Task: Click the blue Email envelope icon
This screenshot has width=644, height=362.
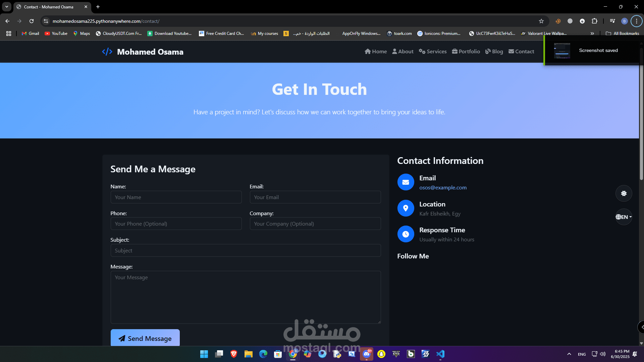Action: (406, 182)
